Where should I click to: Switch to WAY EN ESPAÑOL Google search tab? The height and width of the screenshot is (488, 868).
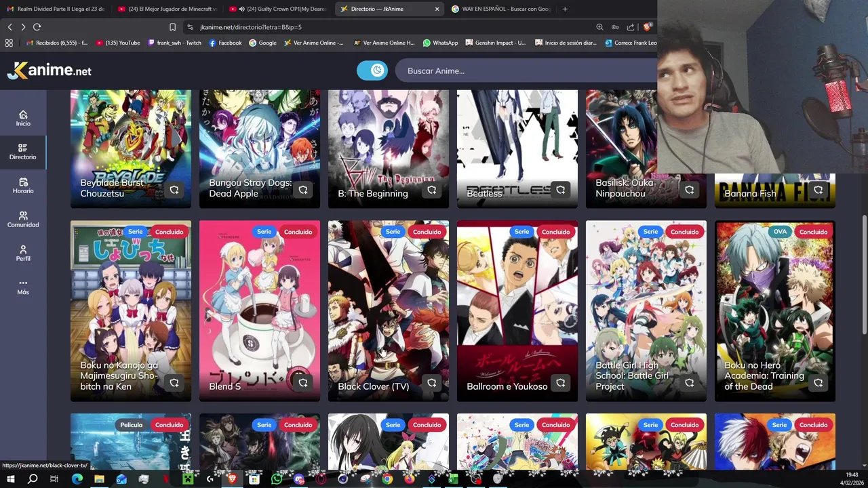[500, 9]
